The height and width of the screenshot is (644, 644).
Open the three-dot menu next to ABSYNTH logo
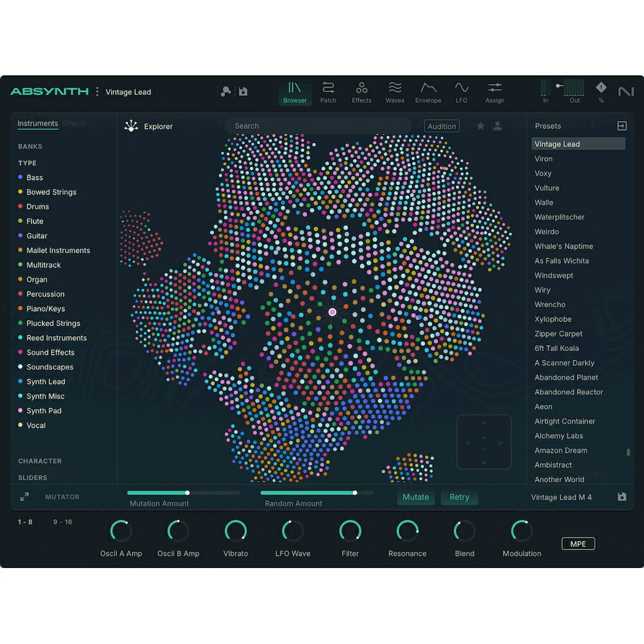tap(97, 91)
